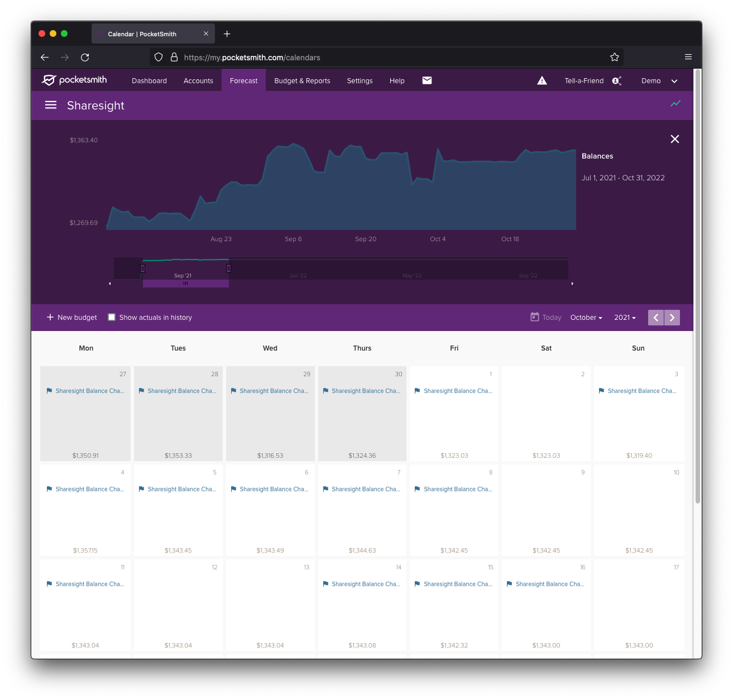Open the warning alert icon in the navbar

[542, 80]
